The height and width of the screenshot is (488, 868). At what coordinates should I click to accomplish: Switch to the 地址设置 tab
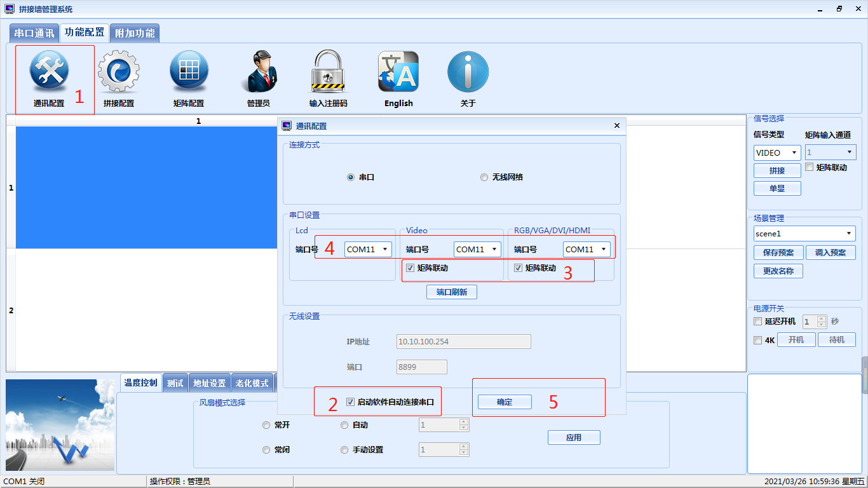(209, 383)
